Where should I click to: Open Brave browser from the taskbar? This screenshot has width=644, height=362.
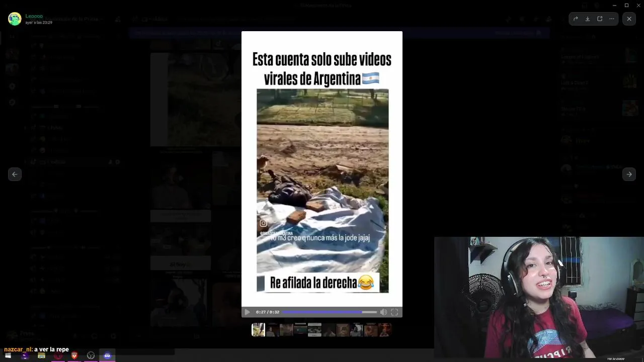click(74, 355)
